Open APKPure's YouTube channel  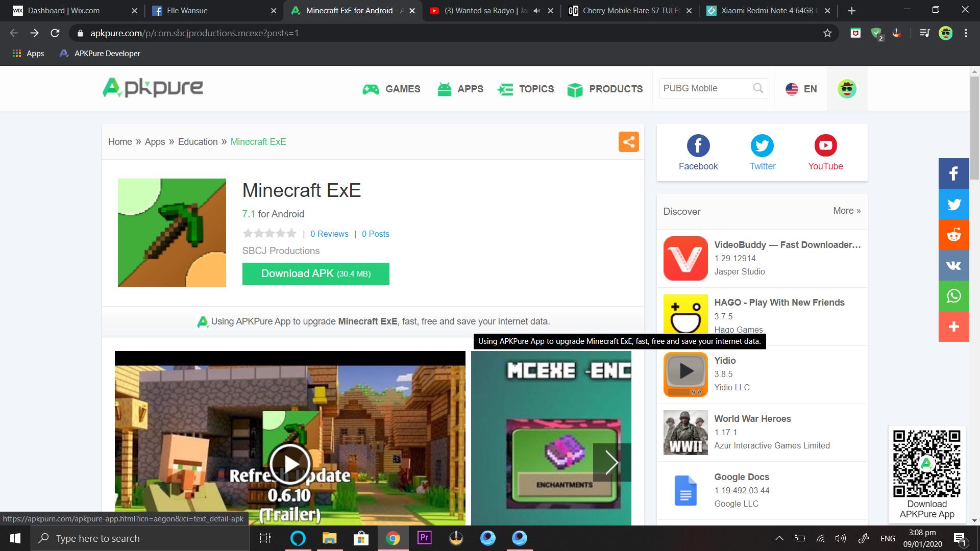click(x=825, y=153)
